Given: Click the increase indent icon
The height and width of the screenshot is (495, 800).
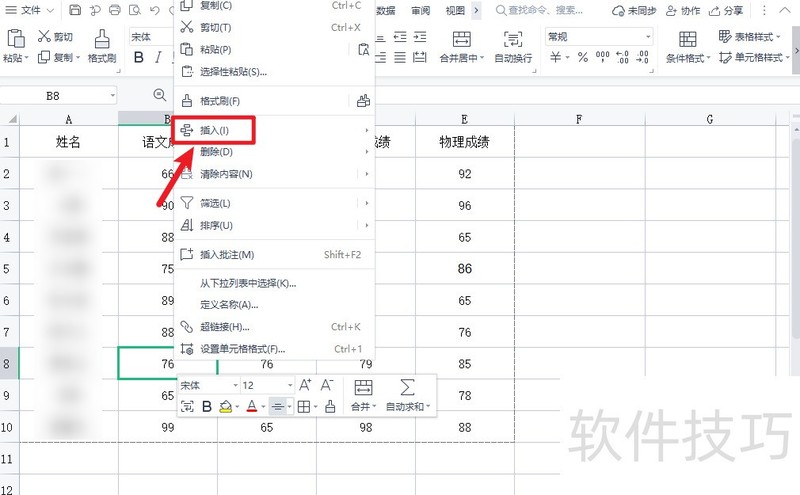Looking at the screenshot, I should point(420,37).
